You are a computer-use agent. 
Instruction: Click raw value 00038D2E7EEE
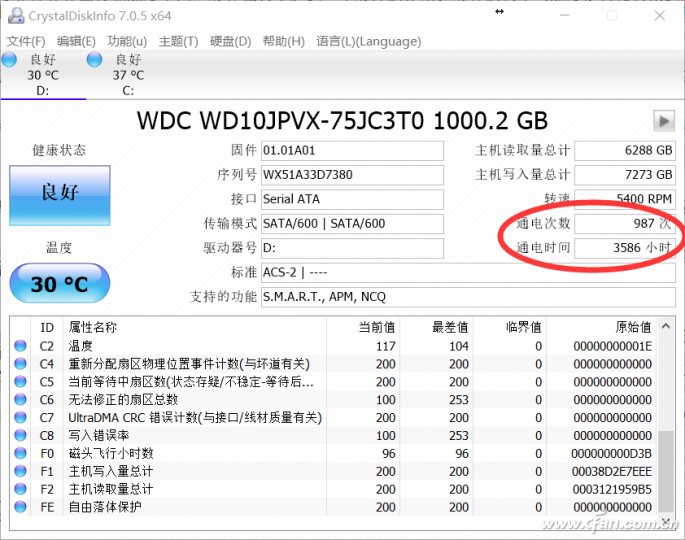click(612, 472)
